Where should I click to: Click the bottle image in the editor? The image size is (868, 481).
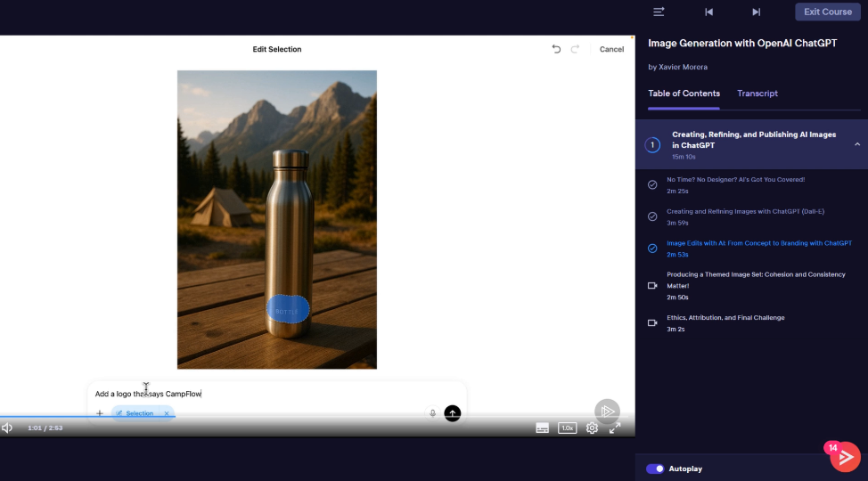click(277, 219)
